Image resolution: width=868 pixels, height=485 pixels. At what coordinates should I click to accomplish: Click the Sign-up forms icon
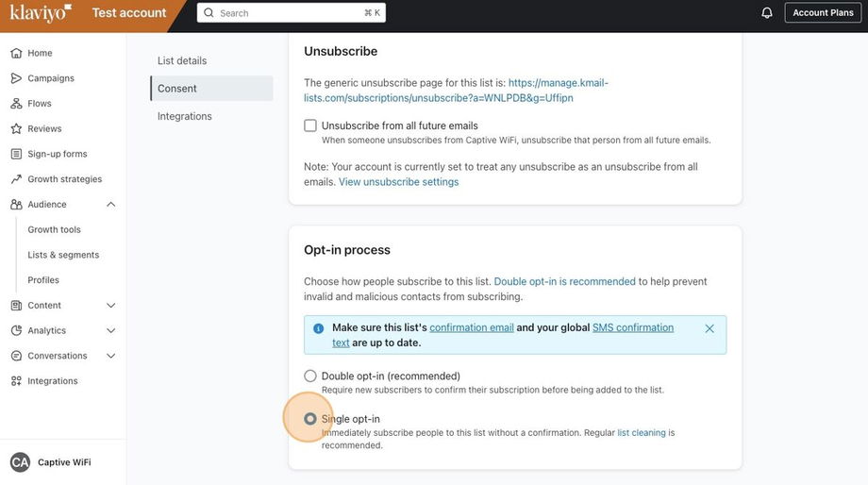pyautogui.click(x=16, y=154)
